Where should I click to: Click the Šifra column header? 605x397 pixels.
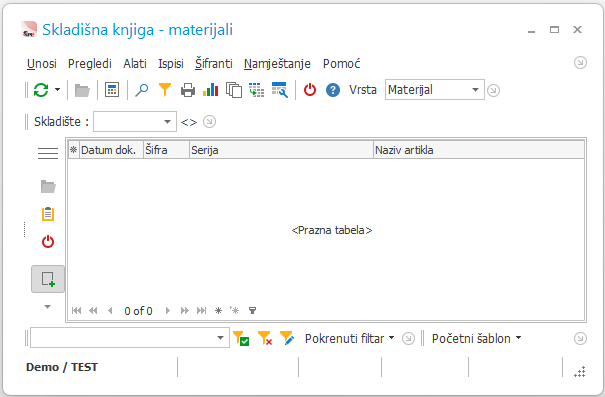pyautogui.click(x=166, y=150)
